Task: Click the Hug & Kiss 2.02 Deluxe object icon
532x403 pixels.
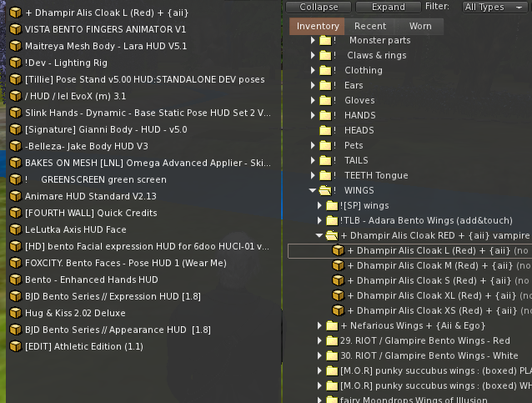Action: pyautogui.click(x=15, y=313)
